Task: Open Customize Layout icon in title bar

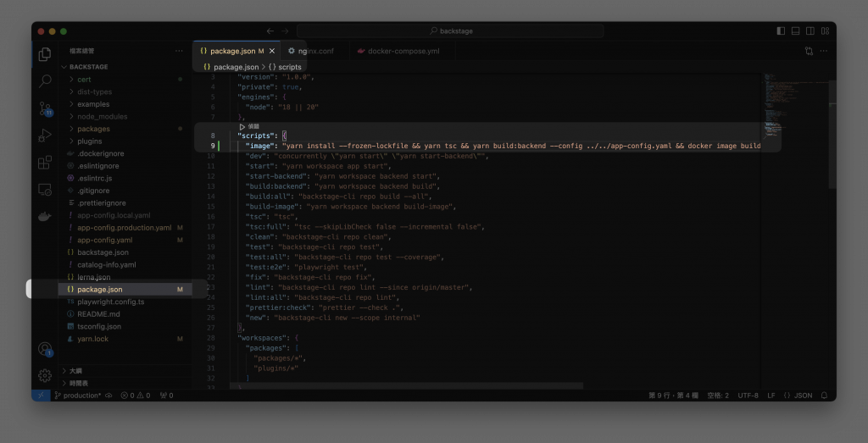Action: (825, 31)
